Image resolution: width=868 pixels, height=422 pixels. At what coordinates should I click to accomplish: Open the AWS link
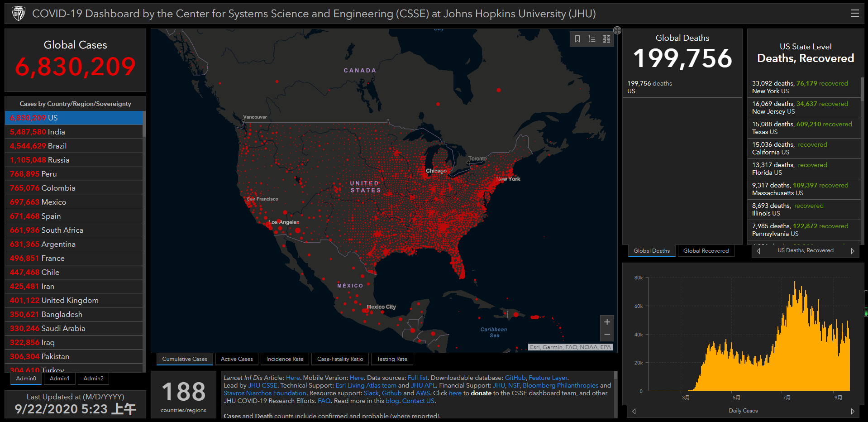423,393
